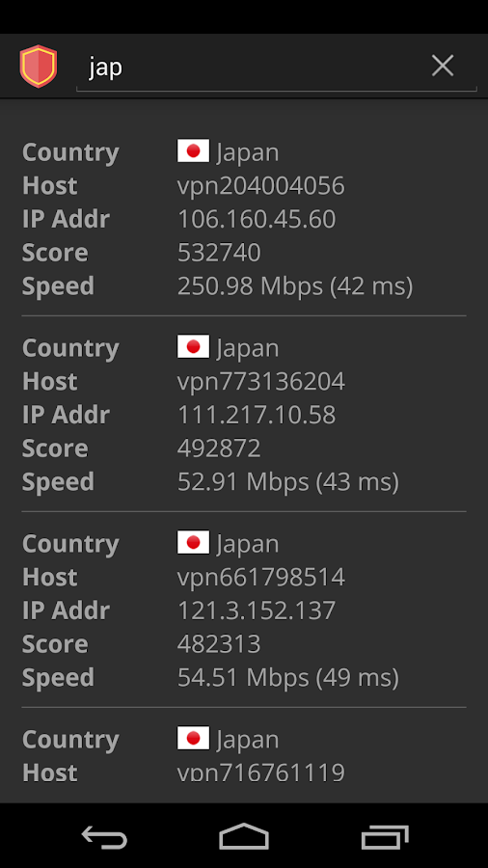Image resolution: width=488 pixels, height=868 pixels.
Task: Select server with IP 121.3.152.137
Action: click(x=257, y=610)
